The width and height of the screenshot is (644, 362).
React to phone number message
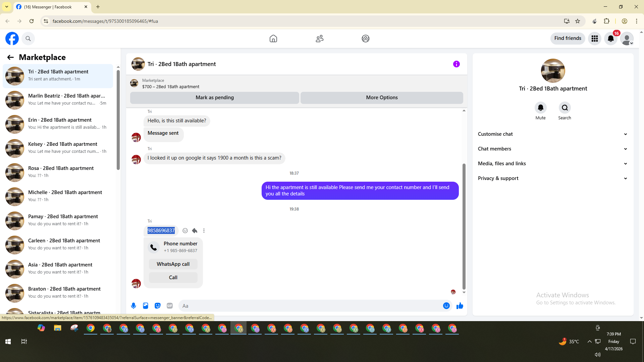[185, 231]
